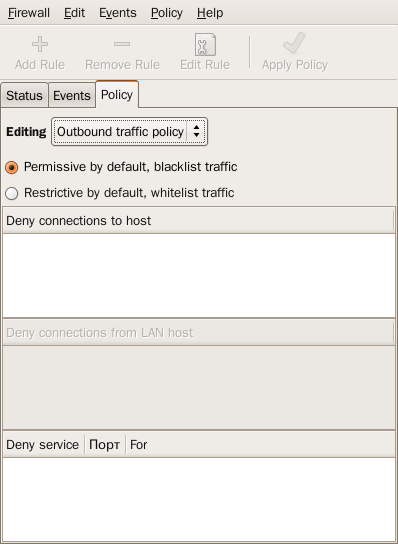Open the Events menu in menu bar

pyautogui.click(x=118, y=13)
